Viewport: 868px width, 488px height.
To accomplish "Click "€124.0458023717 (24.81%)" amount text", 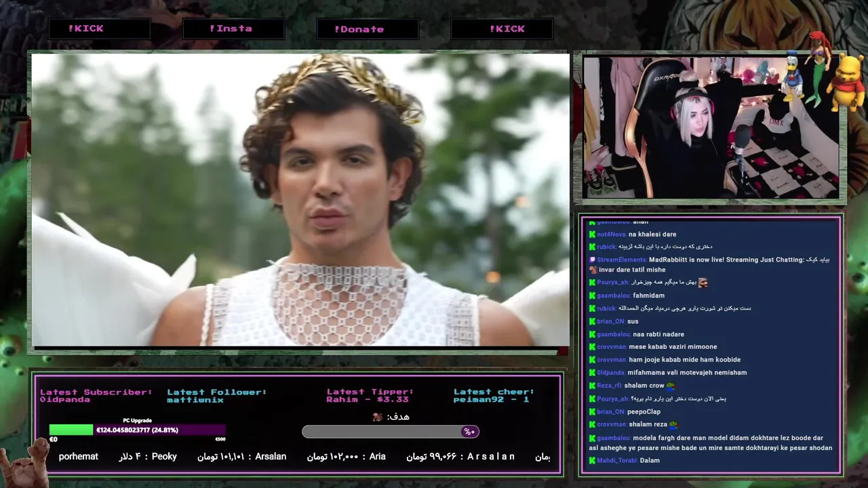I will (137, 430).
